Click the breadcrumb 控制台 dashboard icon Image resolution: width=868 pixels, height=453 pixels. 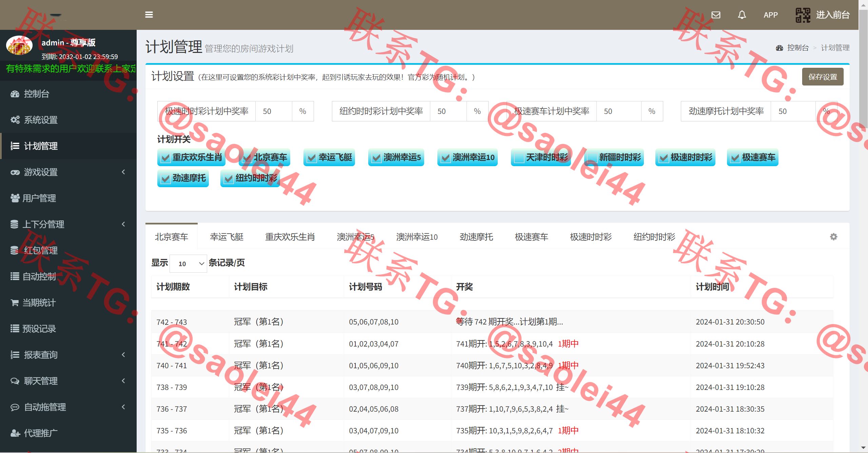[780, 48]
